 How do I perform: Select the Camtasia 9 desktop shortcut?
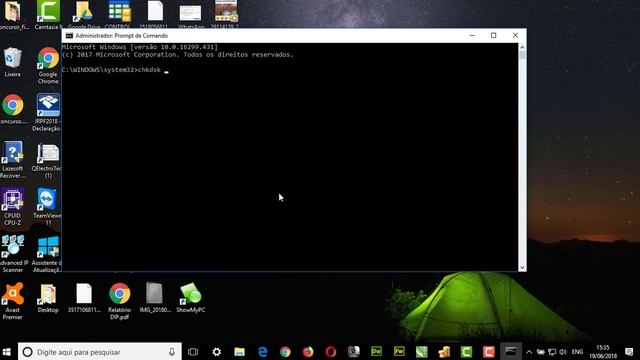(x=48, y=15)
